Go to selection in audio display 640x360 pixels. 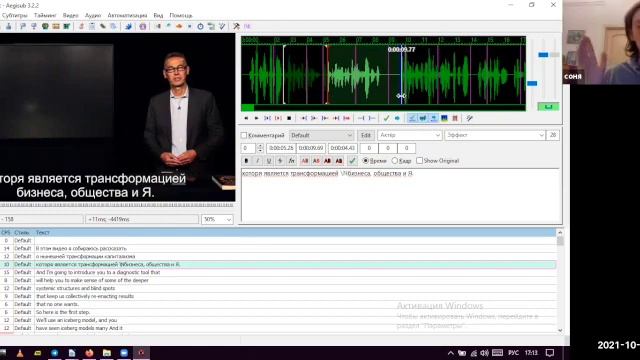tap(397, 118)
